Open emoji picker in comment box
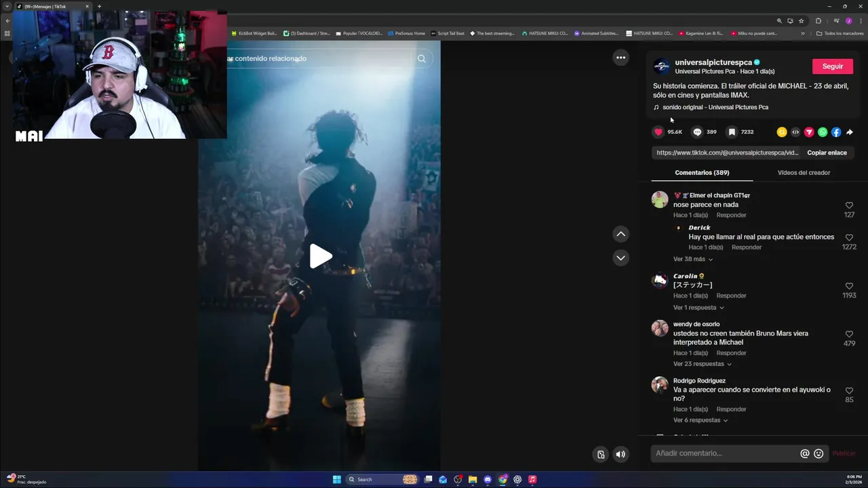The image size is (868, 488). 818,453
